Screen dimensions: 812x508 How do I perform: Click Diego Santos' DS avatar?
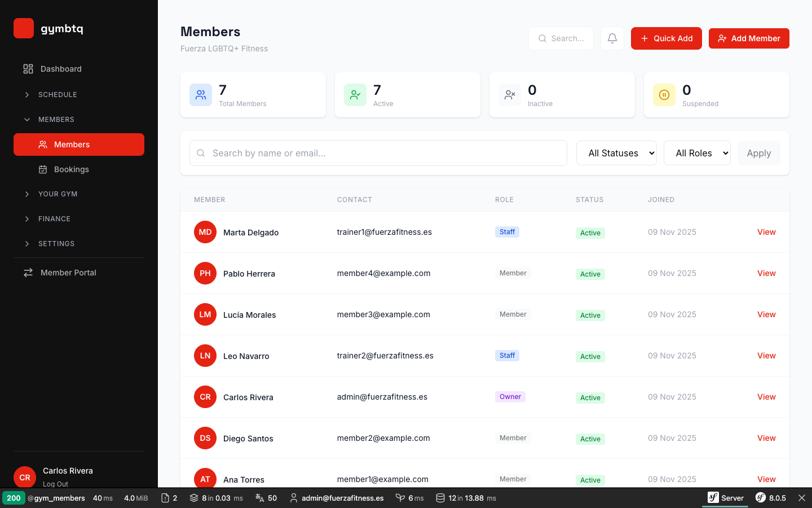click(205, 438)
